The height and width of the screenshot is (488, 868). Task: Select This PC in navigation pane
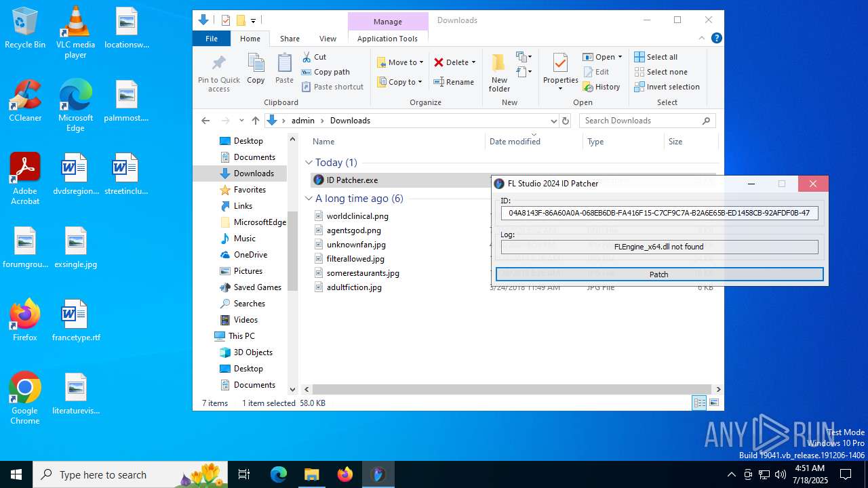pos(235,336)
